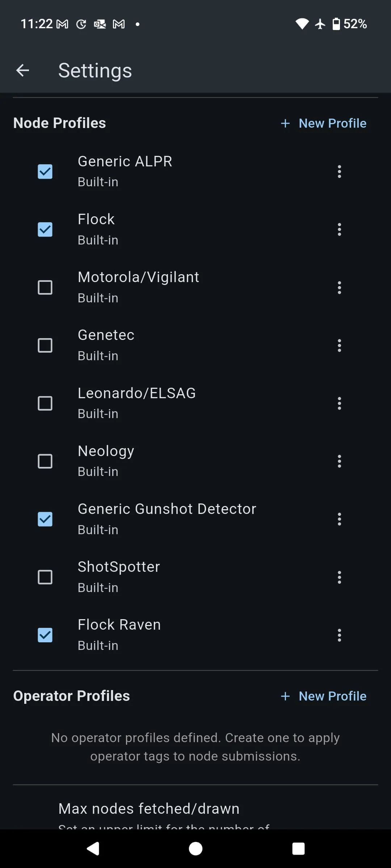The width and height of the screenshot is (391, 868).
Task: Add a New Profile under Operator Profiles
Action: pyautogui.click(x=324, y=696)
